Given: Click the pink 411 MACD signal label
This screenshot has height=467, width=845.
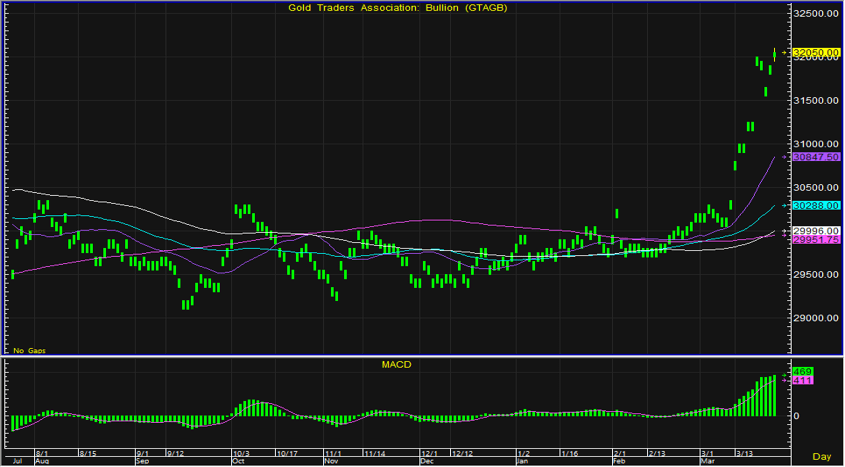Looking at the screenshot, I should 802,381.
